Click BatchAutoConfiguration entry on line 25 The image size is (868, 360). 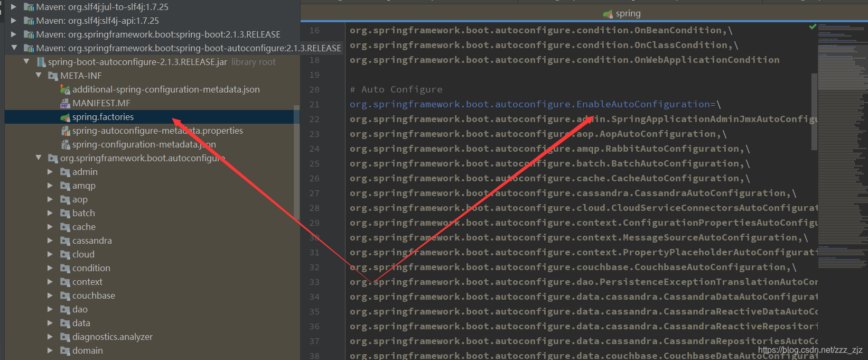675,163
